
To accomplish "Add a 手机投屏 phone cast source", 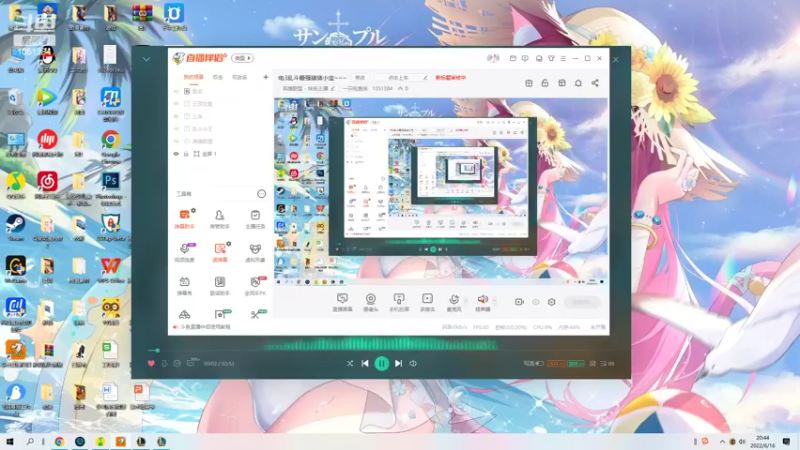I will click(399, 302).
